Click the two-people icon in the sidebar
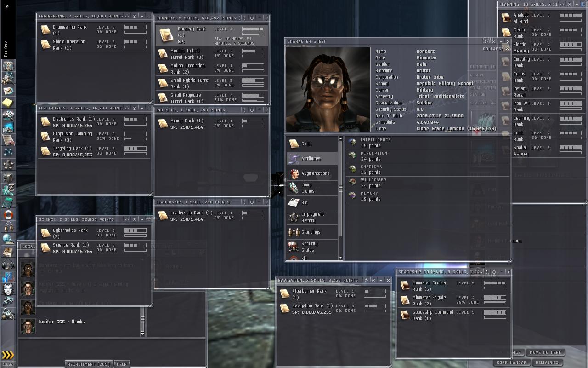This screenshot has width=588, height=368. point(8,227)
